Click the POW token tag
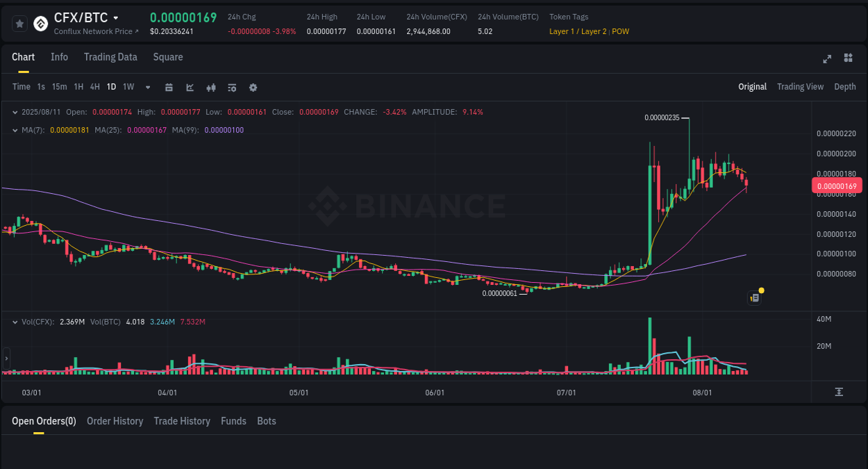This screenshot has height=469, width=868. pyautogui.click(x=621, y=31)
